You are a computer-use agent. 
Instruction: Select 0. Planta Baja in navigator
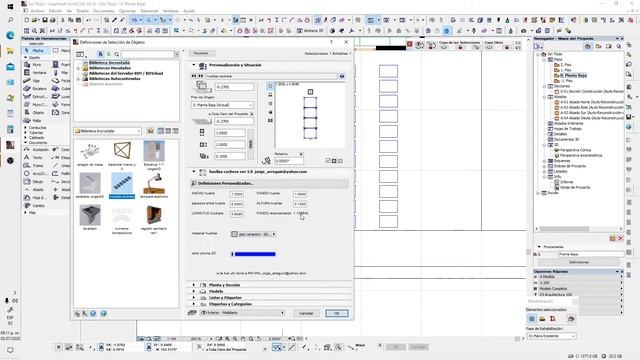573,76
